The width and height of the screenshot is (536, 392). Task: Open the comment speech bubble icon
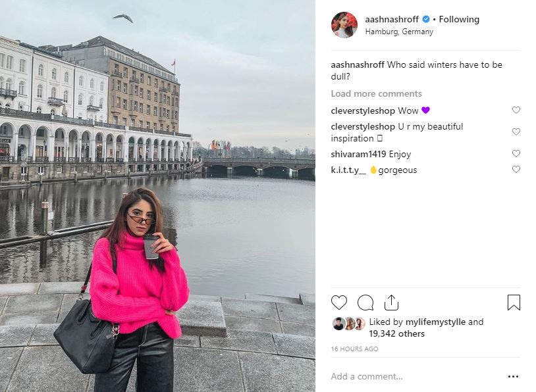[x=365, y=303]
